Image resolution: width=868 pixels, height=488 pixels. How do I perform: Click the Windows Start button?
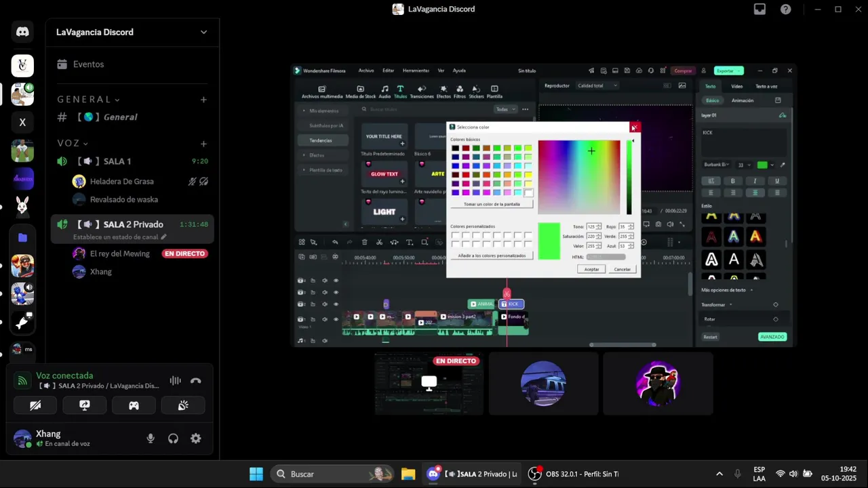click(x=256, y=474)
